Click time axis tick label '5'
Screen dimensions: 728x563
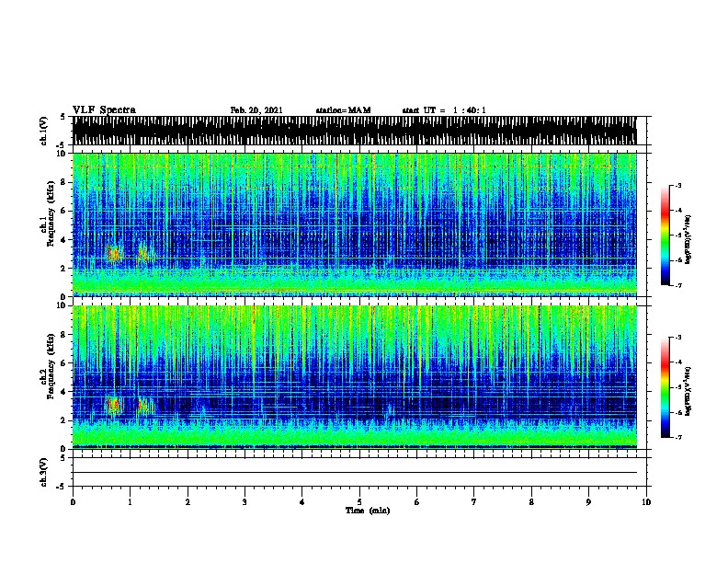[x=359, y=501]
